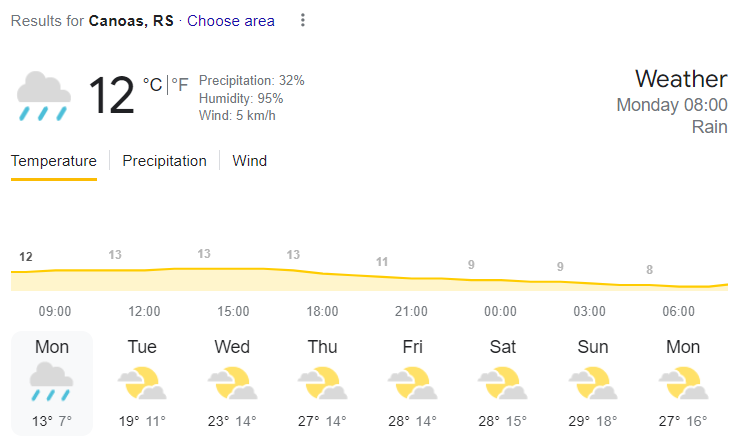Click the Choose area link
Viewport: 733px width, 438px height.
pos(231,21)
